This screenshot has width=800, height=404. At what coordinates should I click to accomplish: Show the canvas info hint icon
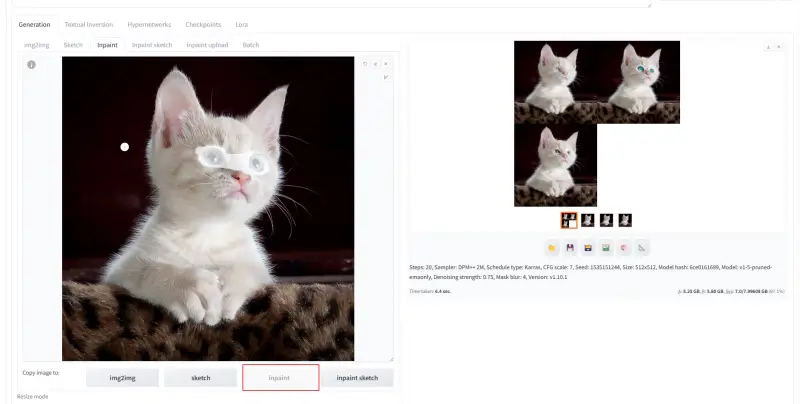coord(32,65)
